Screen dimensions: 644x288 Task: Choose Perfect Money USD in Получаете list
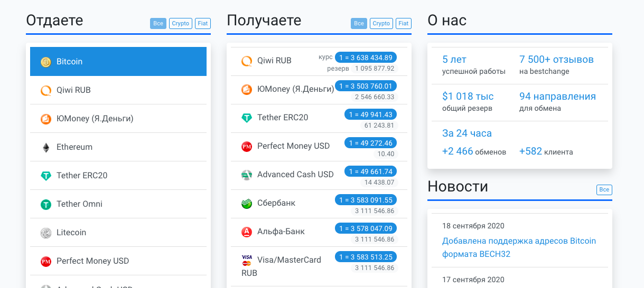tap(319, 147)
